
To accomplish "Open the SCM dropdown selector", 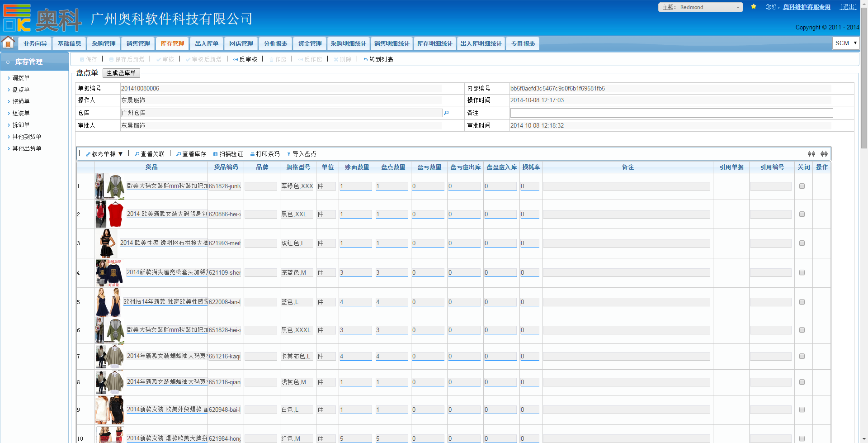I will [845, 43].
